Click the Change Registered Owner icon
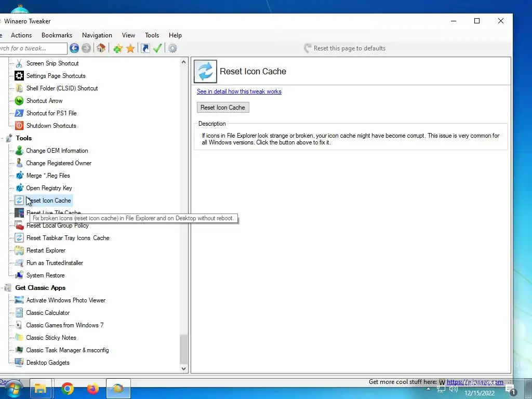 click(19, 163)
